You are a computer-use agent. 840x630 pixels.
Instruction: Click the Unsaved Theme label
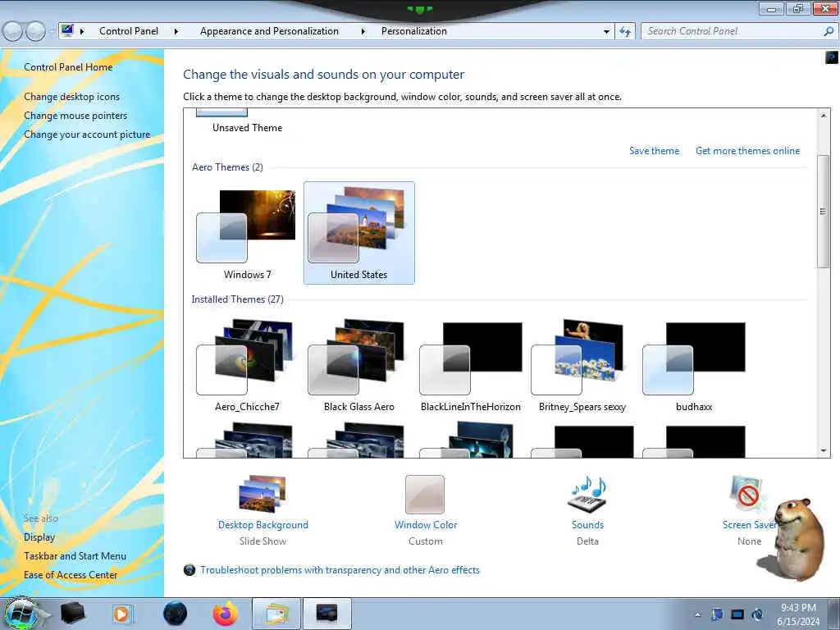coord(247,127)
